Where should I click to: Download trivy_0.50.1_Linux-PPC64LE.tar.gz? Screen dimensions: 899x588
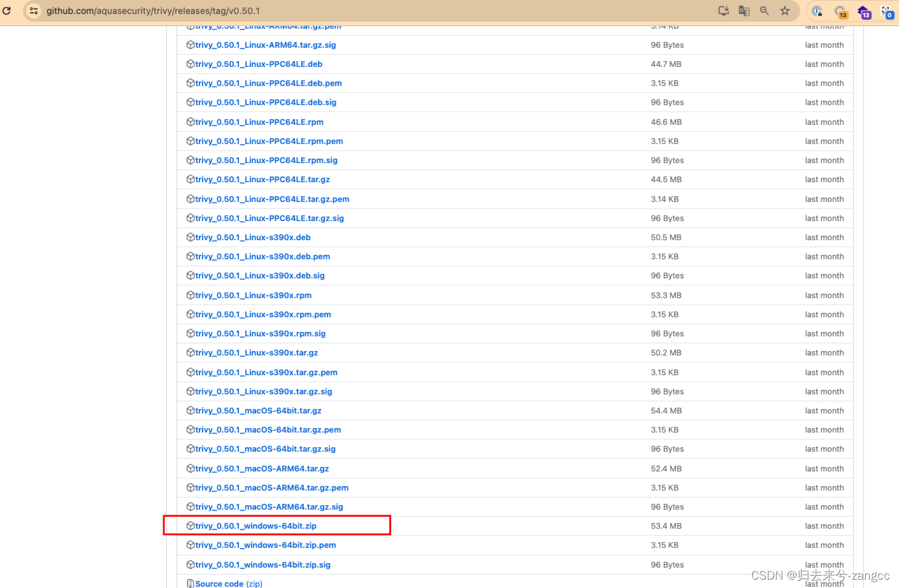263,180
